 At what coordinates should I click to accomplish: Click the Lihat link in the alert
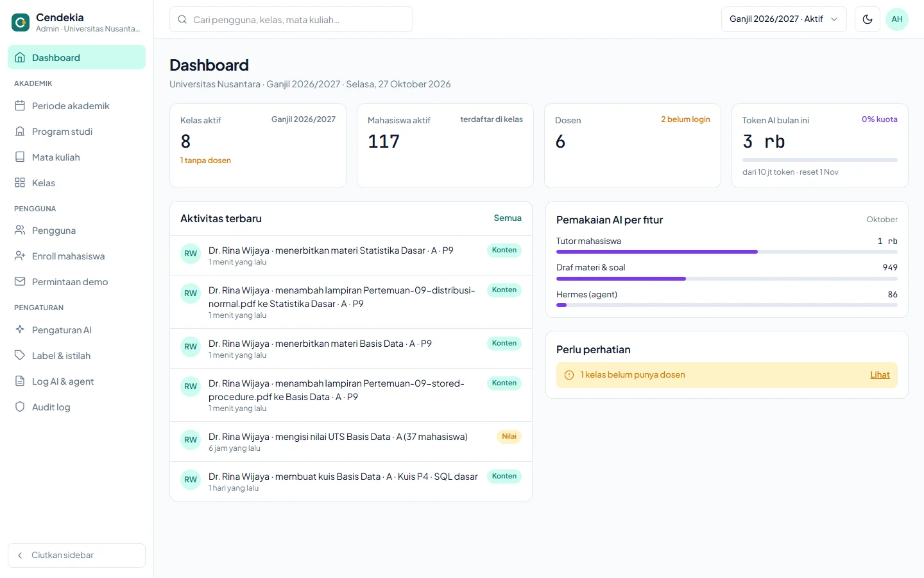tap(880, 375)
